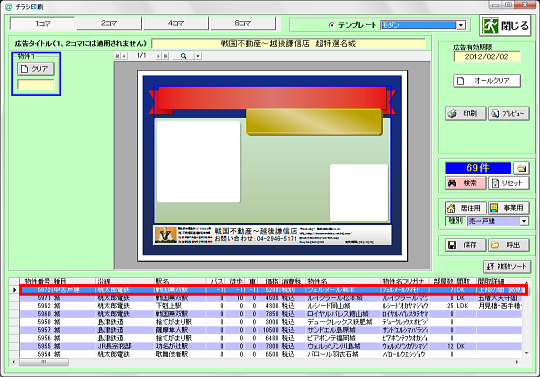Click the 広告有効期限 date field
The height and width of the screenshot is (377, 540).
click(487, 57)
